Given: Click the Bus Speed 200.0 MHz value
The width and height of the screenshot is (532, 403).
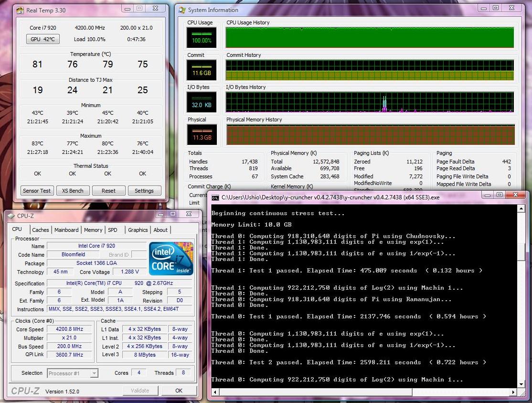Looking at the screenshot, I should click(70, 346).
